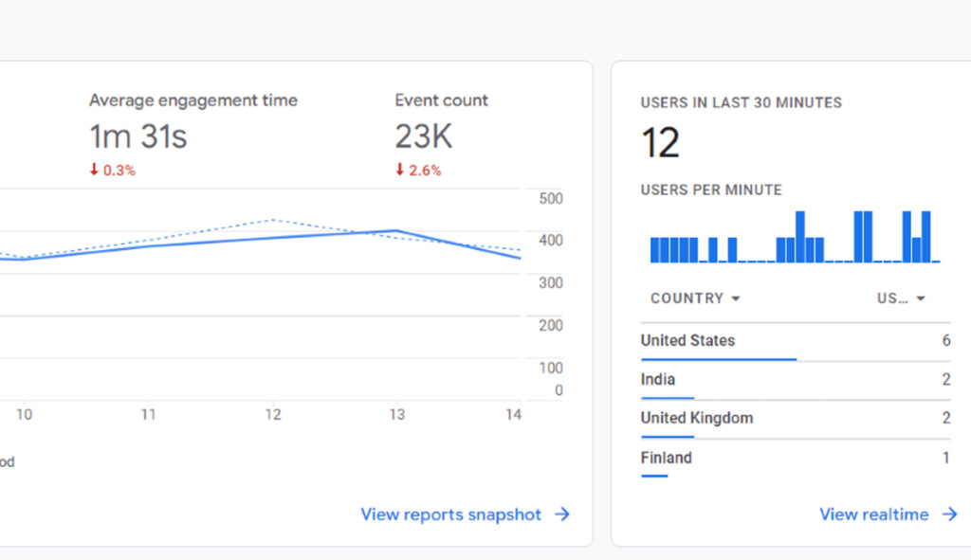This screenshot has height=560, width=971.
Task: Click the solid line point at day 13
Action: (x=396, y=230)
